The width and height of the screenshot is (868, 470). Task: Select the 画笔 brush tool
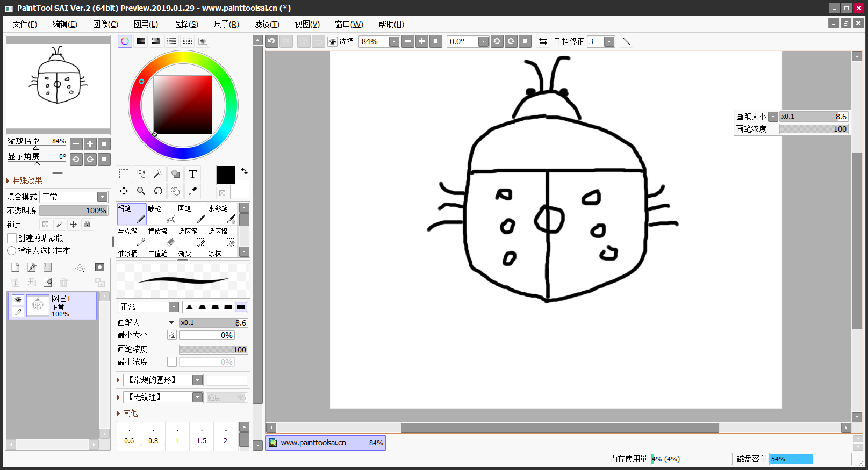(x=192, y=214)
